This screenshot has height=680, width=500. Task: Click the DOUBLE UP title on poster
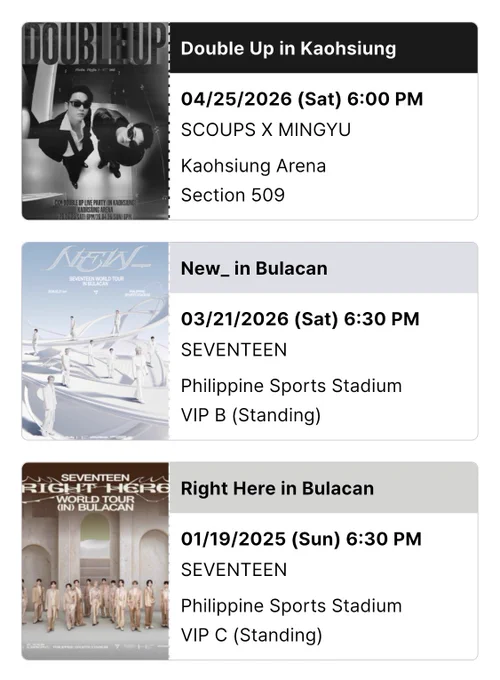[x=95, y=43]
